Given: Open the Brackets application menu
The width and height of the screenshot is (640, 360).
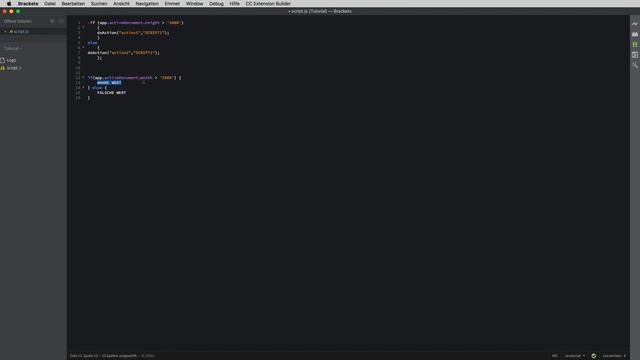Looking at the screenshot, I should 28,4.
